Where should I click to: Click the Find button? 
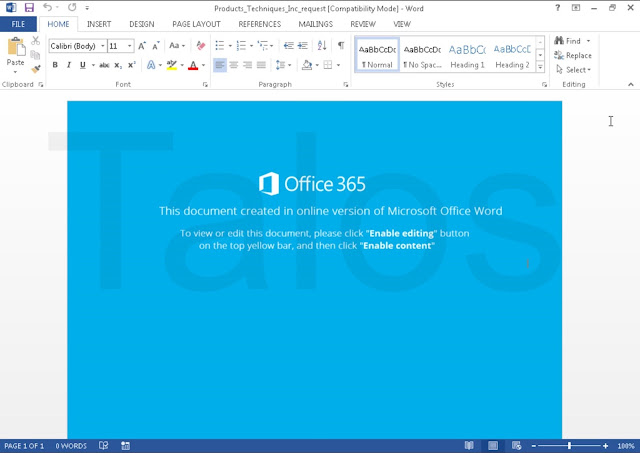(x=568, y=41)
